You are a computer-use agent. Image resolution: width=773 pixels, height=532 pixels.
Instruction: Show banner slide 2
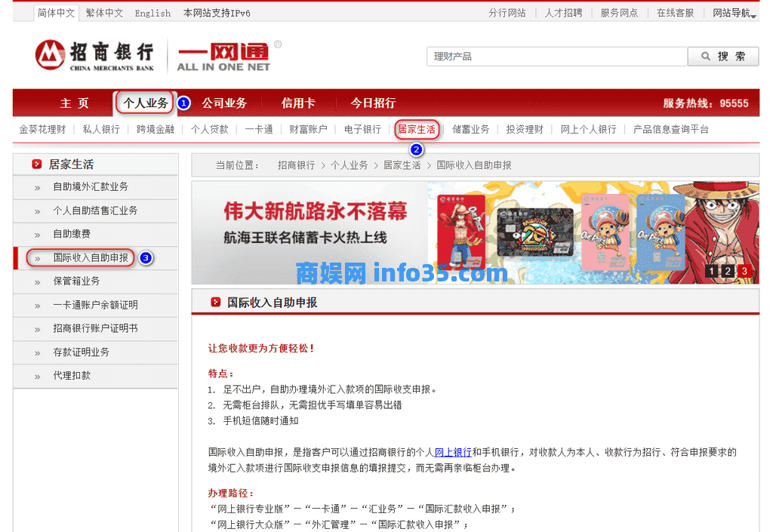pos(728,271)
